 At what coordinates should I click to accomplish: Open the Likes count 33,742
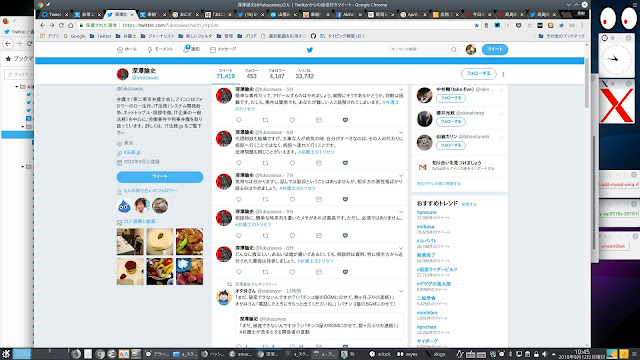point(304,74)
